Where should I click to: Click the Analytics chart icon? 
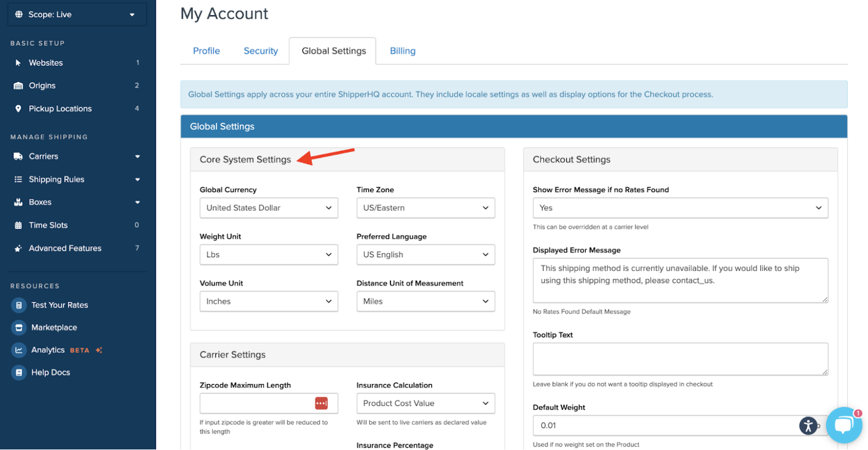click(x=19, y=350)
